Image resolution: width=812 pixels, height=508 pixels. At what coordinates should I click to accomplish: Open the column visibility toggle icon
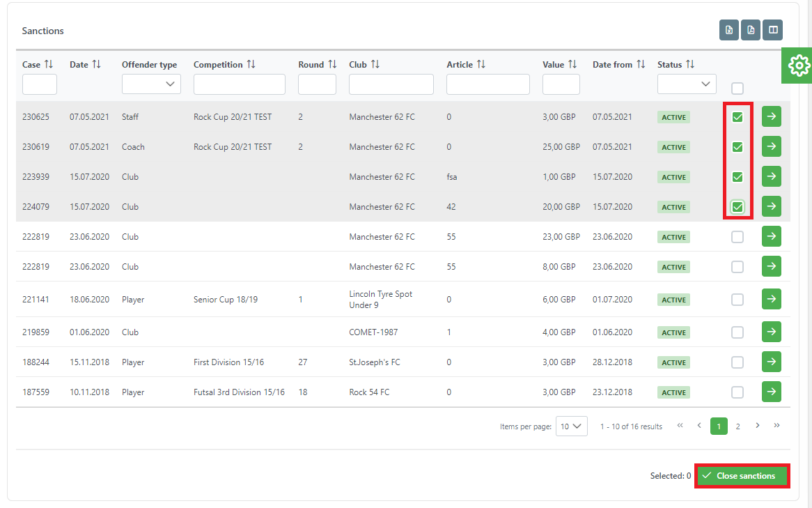(x=772, y=30)
